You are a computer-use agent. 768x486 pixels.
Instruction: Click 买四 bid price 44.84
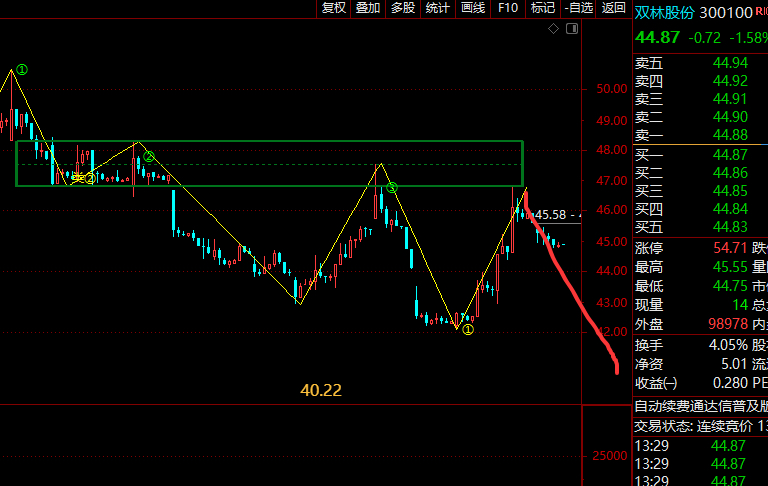point(730,209)
